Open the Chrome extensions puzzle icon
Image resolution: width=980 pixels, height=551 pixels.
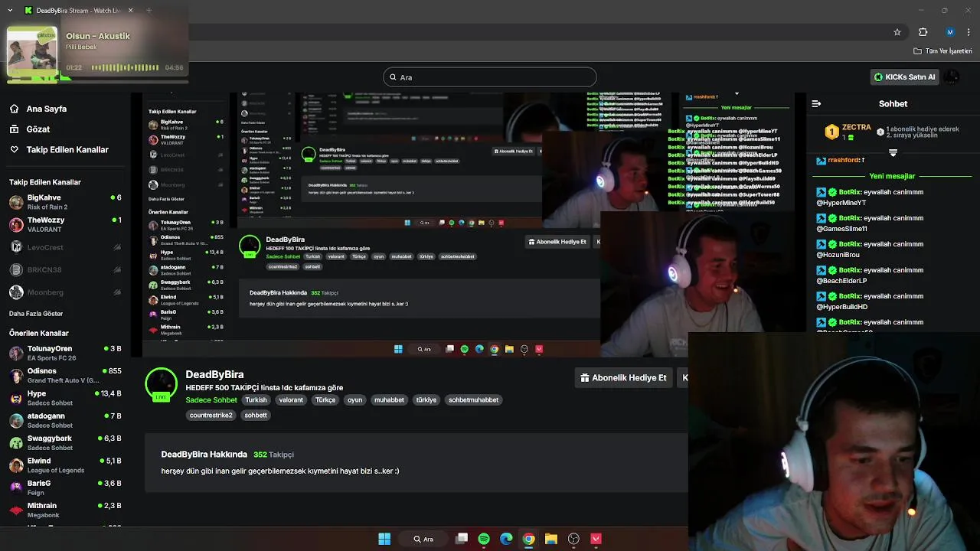(x=923, y=32)
